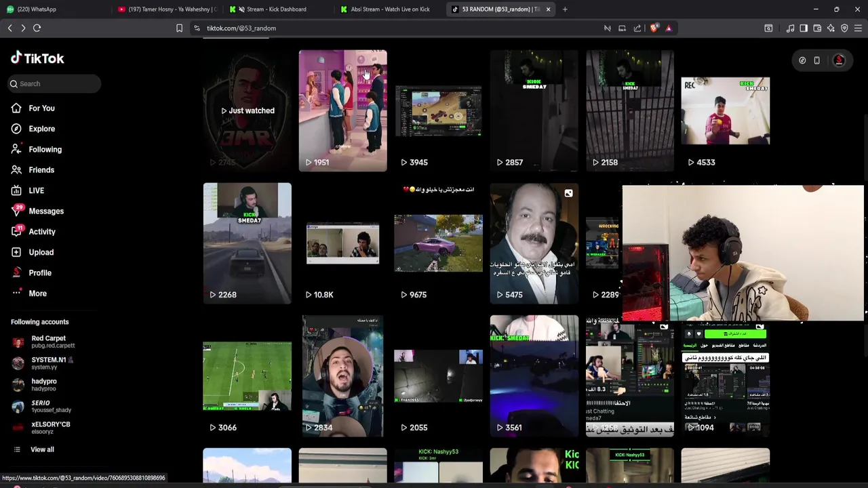Switch to Tamer Hosny YouTube tab
Image resolution: width=868 pixels, height=488 pixels.
click(x=167, y=9)
